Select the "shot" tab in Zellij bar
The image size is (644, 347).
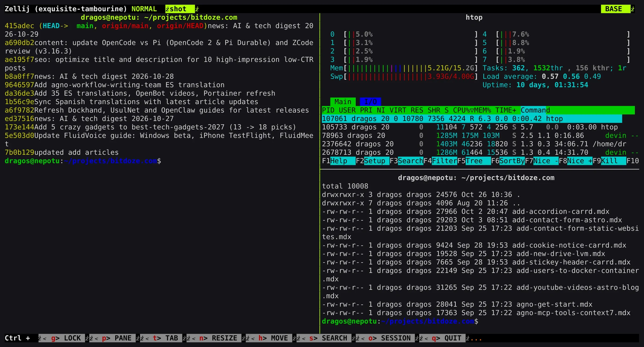click(x=180, y=9)
